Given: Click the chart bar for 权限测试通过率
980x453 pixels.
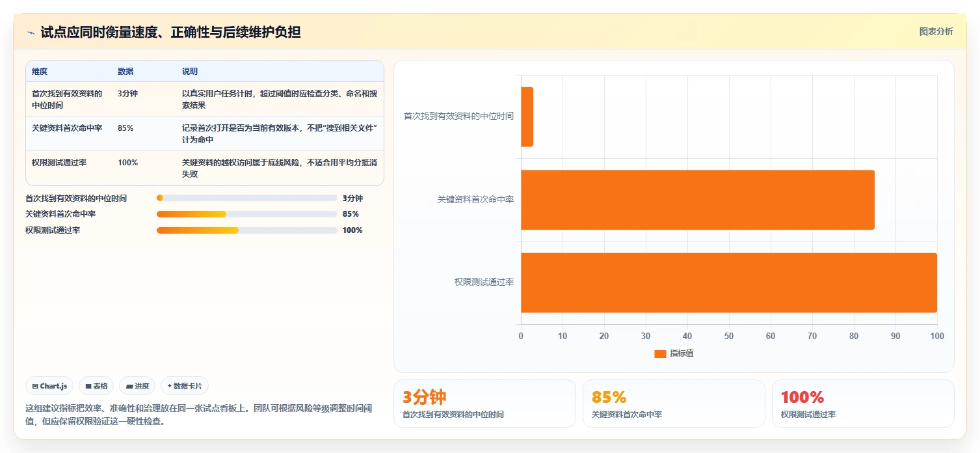Looking at the screenshot, I should (x=729, y=282).
